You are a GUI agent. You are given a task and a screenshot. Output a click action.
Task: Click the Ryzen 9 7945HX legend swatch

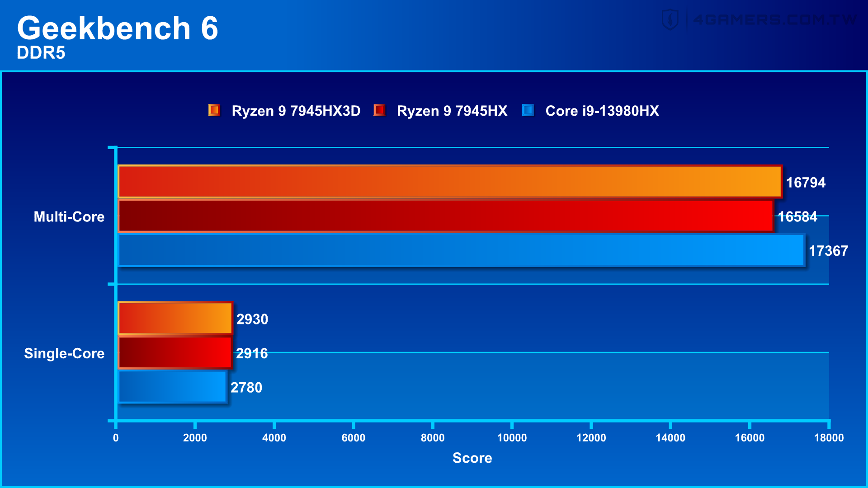point(379,110)
